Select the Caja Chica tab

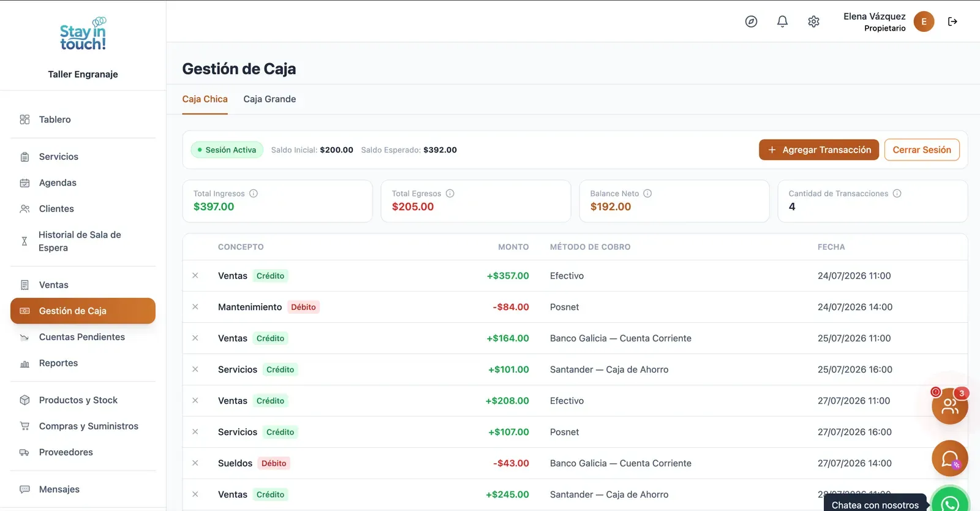click(205, 99)
